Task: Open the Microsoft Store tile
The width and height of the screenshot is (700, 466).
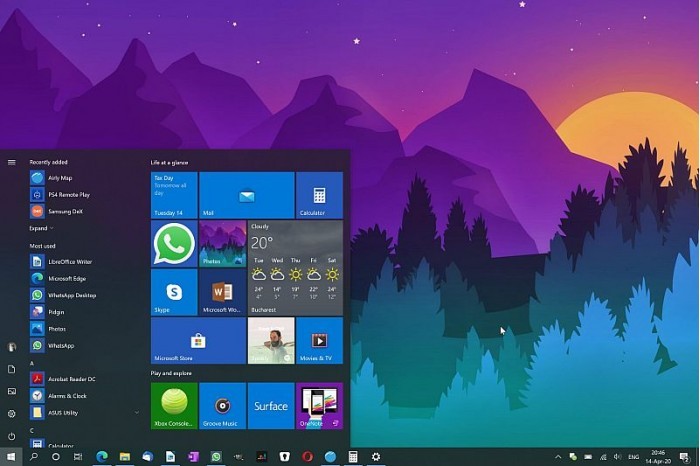Action: pos(198,340)
